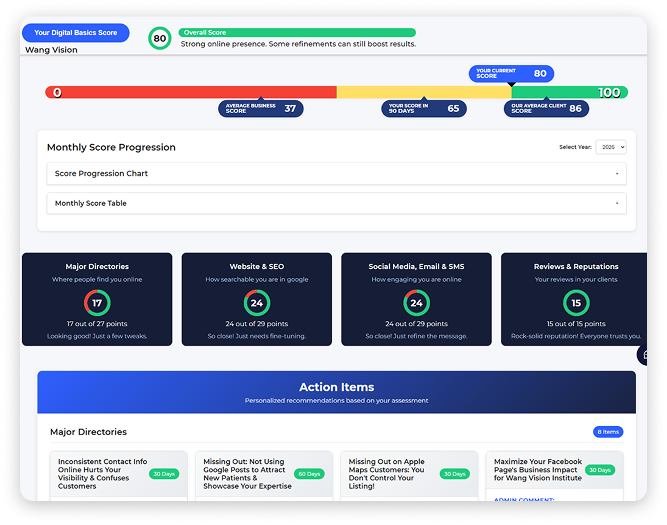This screenshot has height=525, width=667.
Task: Expand the Monthly Score Table section
Action: (x=336, y=203)
